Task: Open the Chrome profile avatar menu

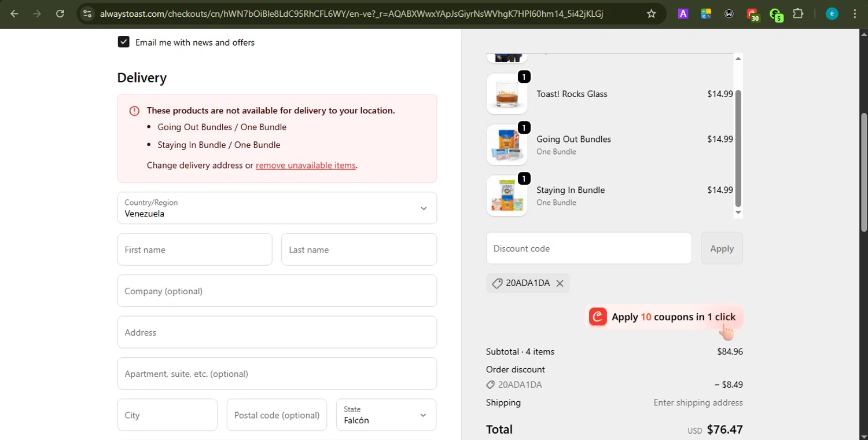Action: tap(832, 14)
